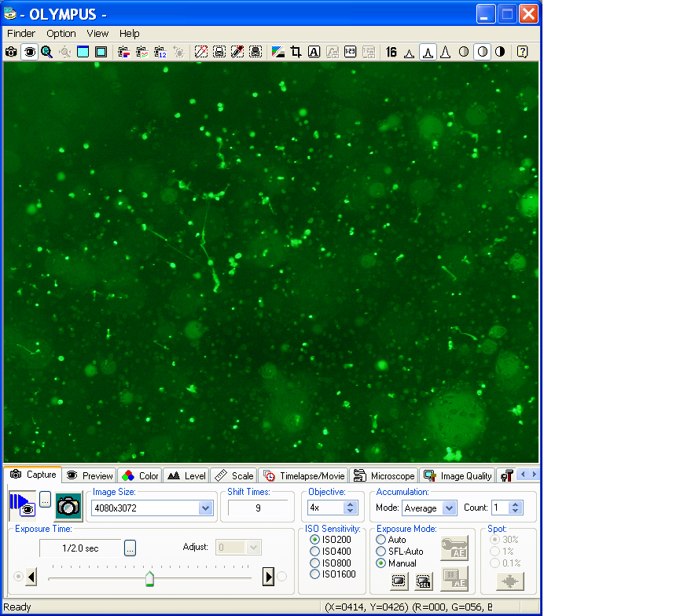Click the crop tool icon
Screen dimensions: 691x616
pos(296,52)
